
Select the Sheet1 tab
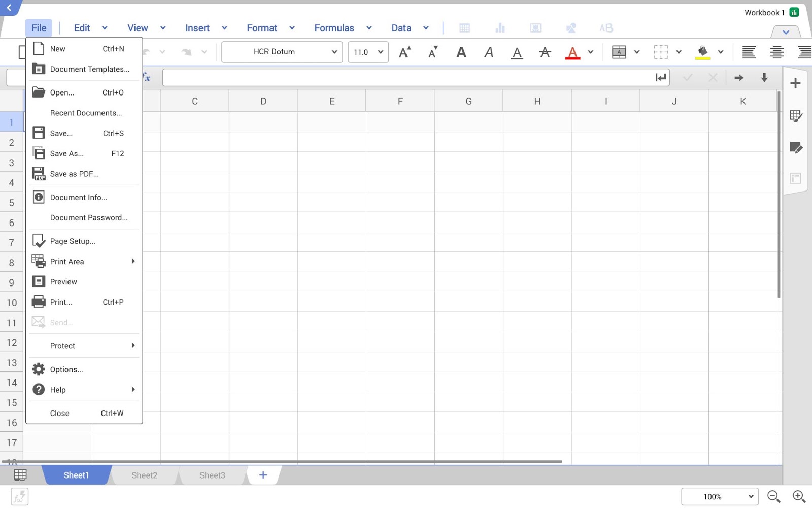pyautogui.click(x=76, y=475)
